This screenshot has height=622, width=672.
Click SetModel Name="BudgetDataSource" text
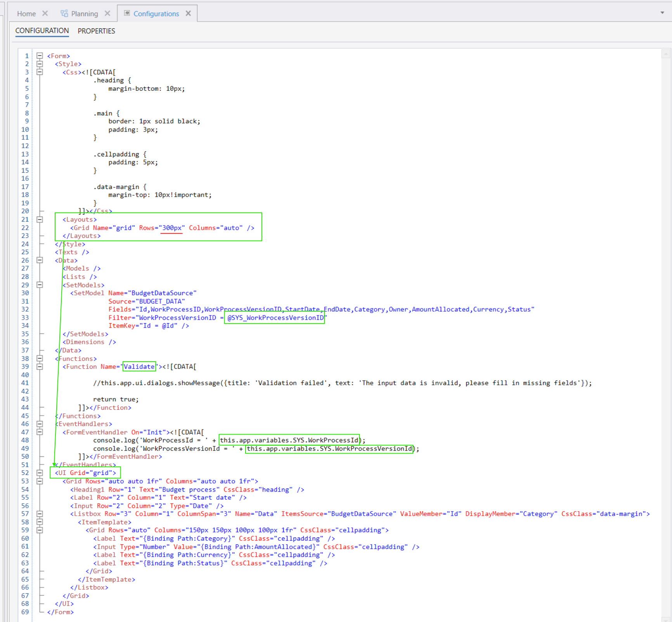coord(133,293)
